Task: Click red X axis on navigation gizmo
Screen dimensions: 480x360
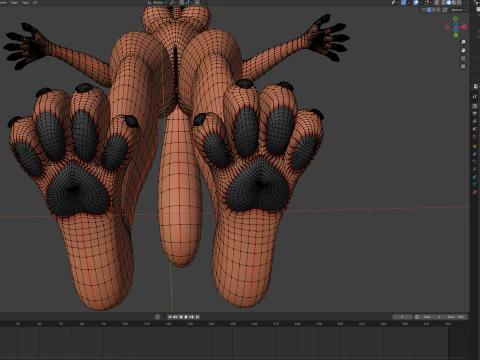Action: [464, 27]
